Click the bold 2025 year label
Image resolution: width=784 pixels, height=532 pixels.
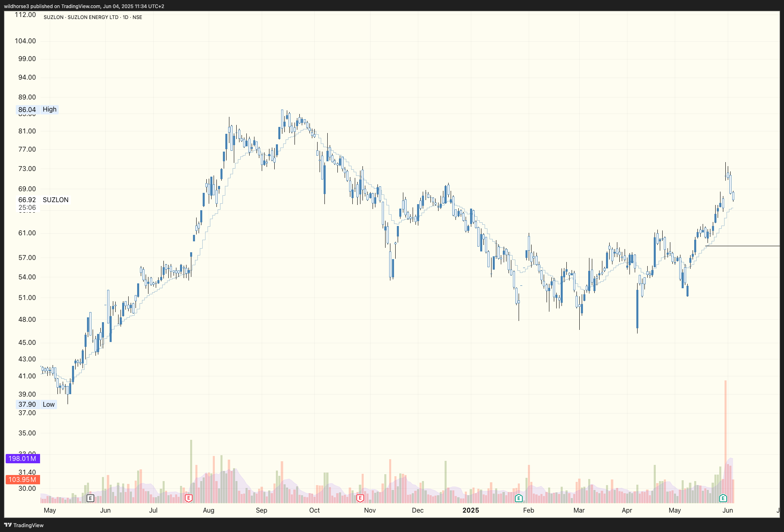[471, 510]
